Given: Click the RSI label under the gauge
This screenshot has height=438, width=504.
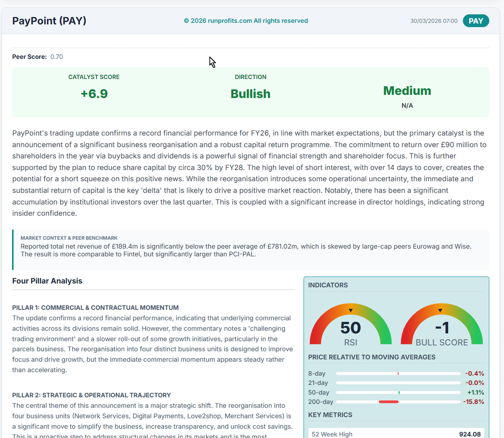Looking at the screenshot, I should 351,342.
